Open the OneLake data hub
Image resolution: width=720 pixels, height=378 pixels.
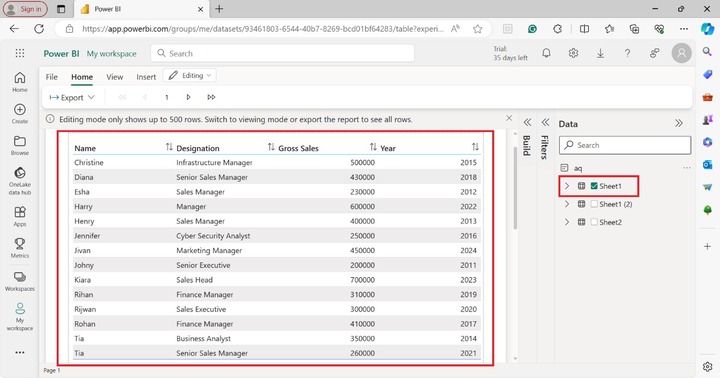coord(20,181)
